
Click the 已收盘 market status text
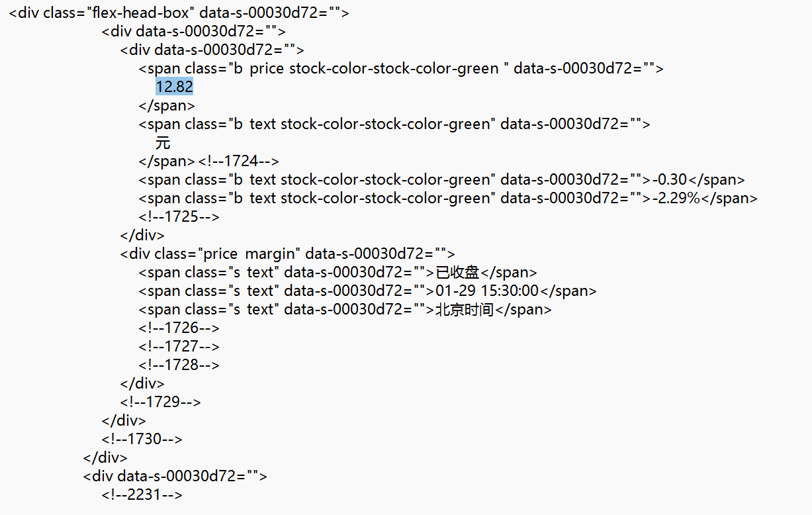(457, 272)
